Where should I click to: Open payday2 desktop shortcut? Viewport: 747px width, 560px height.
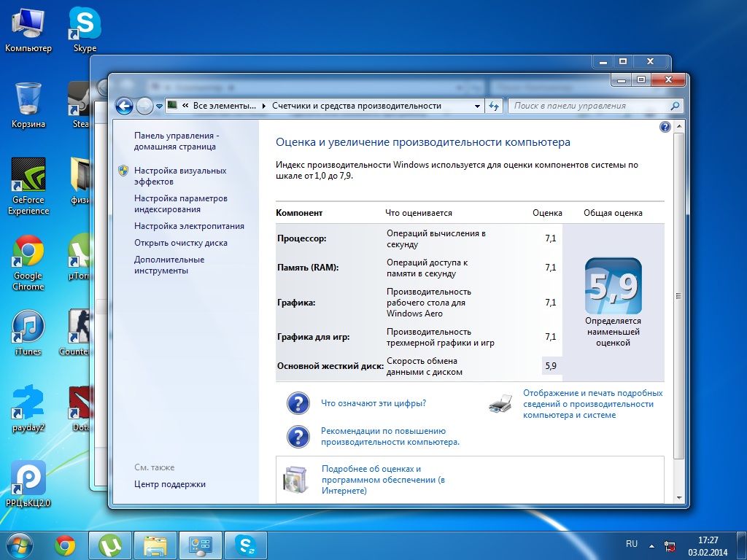coord(28,408)
